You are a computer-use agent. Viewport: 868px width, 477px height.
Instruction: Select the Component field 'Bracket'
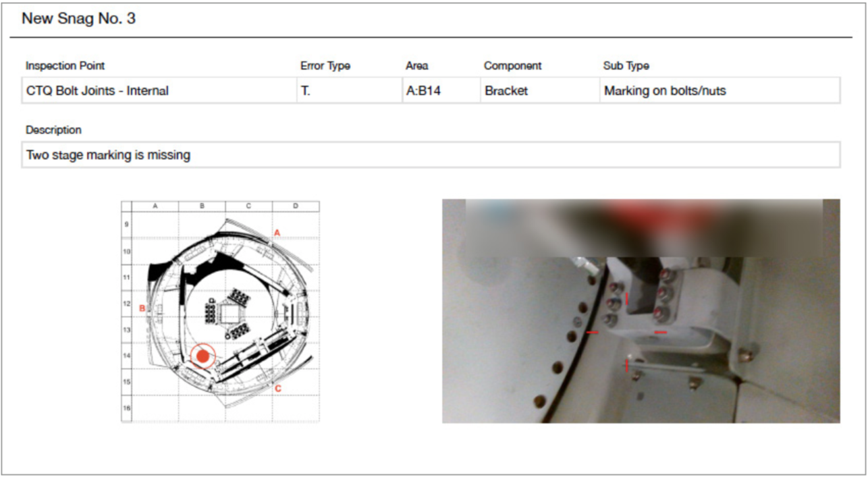pos(540,90)
